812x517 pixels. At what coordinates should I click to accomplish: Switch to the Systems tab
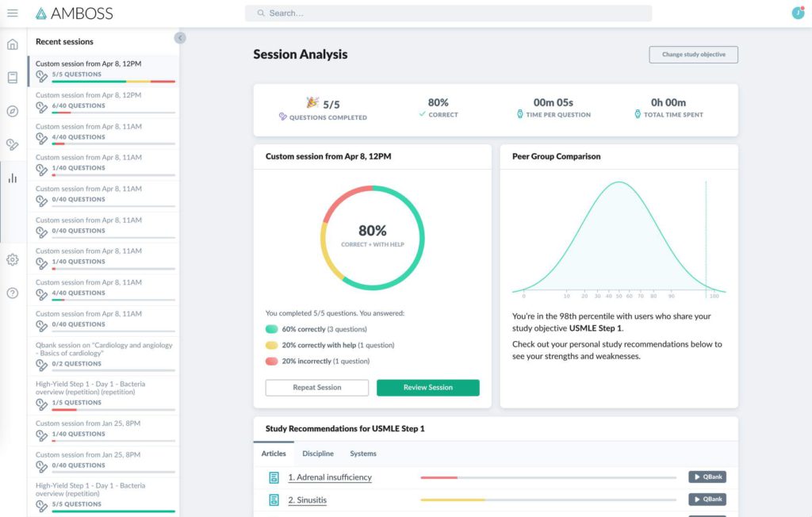coord(363,454)
